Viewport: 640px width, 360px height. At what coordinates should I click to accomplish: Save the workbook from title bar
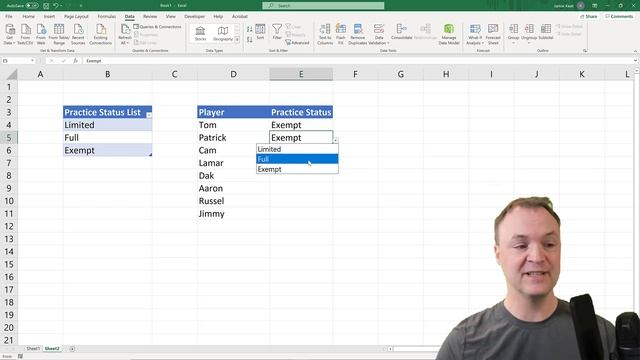tap(46, 6)
